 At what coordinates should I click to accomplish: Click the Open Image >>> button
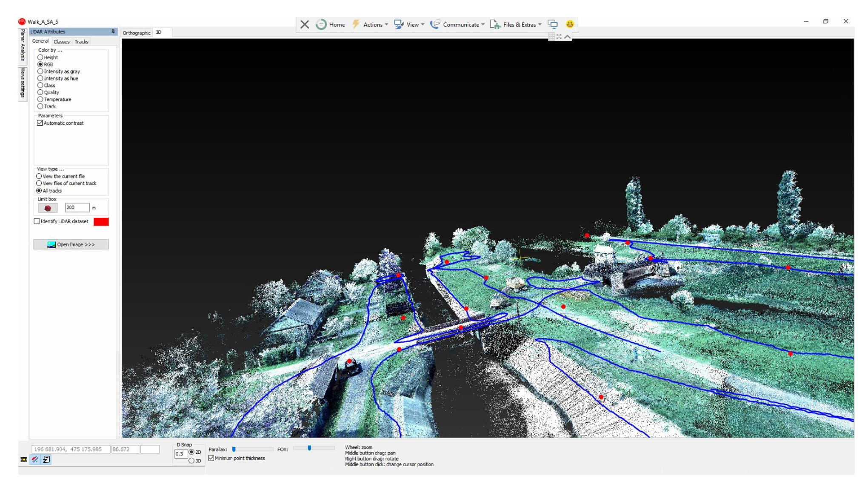tap(71, 244)
